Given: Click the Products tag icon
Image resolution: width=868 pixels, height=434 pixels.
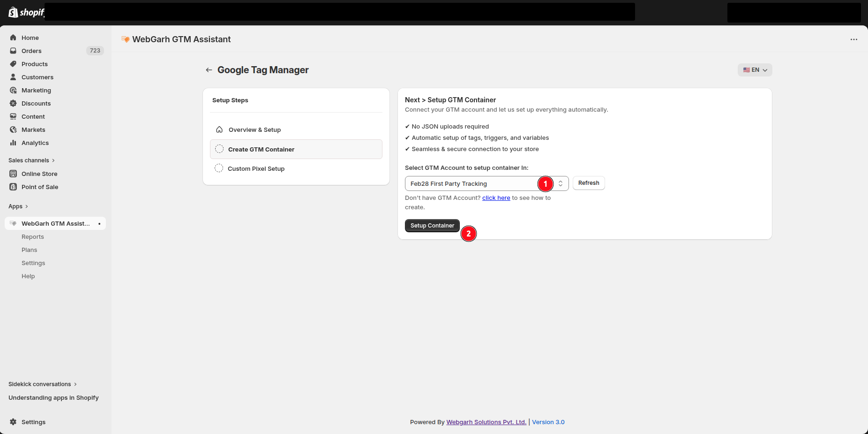Looking at the screenshot, I should (13, 64).
